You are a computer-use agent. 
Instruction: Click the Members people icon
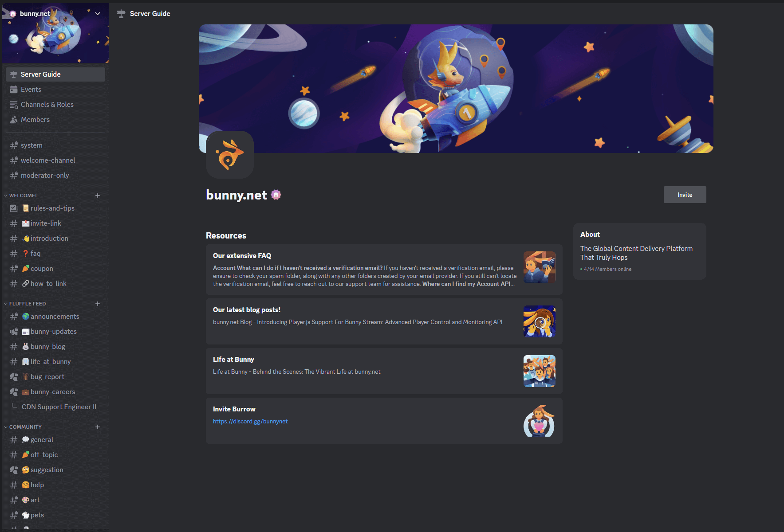click(x=14, y=120)
